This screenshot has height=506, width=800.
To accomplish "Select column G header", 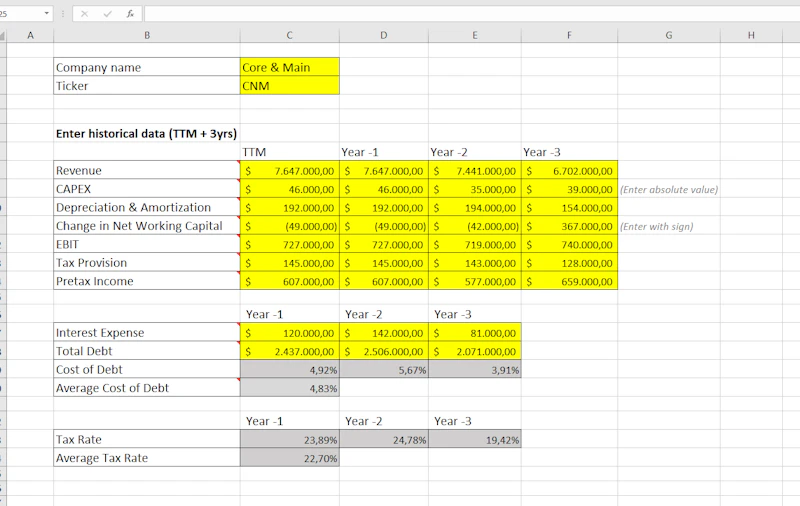I will coord(669,35).
